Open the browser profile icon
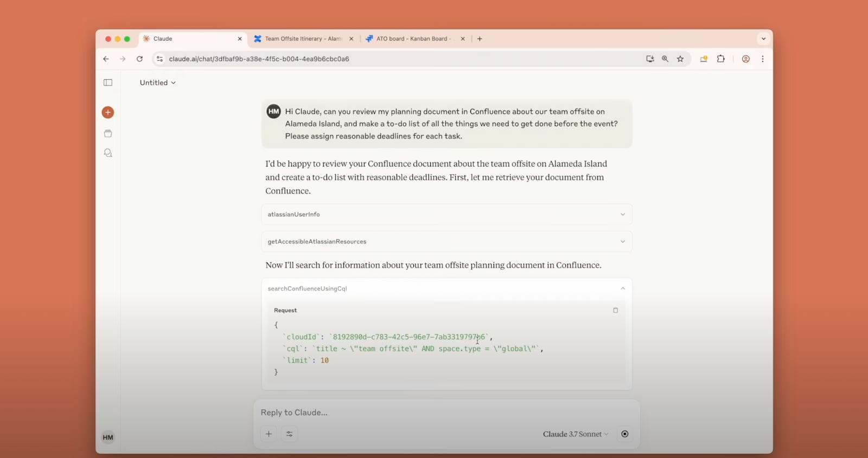 746,59
